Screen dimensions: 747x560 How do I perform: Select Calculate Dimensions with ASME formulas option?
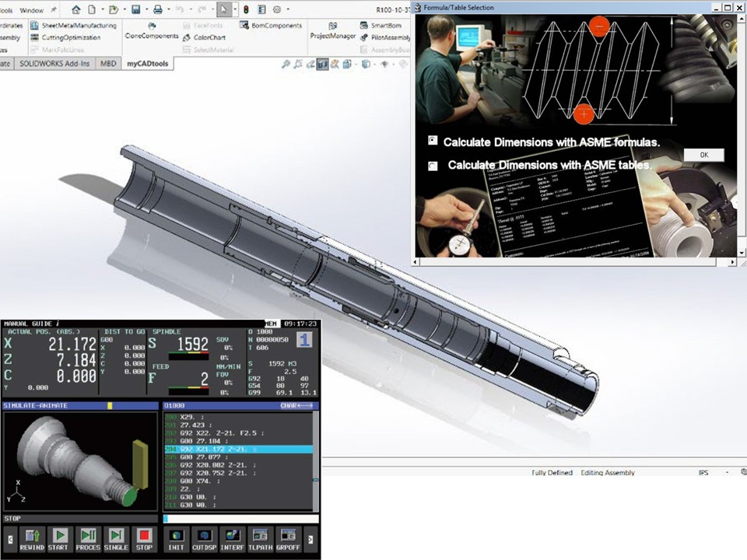[x=433, y=141]
